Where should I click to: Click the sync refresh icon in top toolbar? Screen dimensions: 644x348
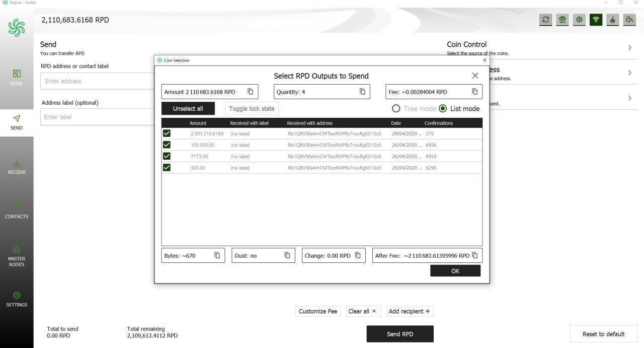546,20
